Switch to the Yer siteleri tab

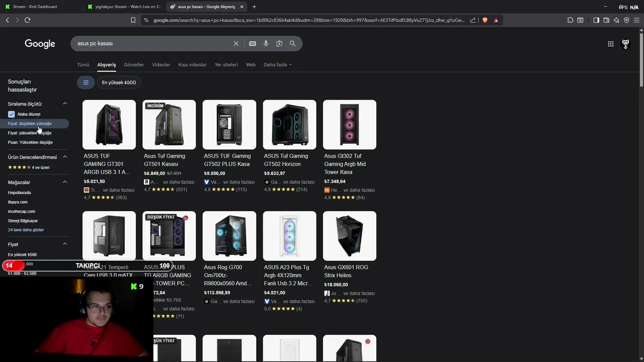[226, 65]
